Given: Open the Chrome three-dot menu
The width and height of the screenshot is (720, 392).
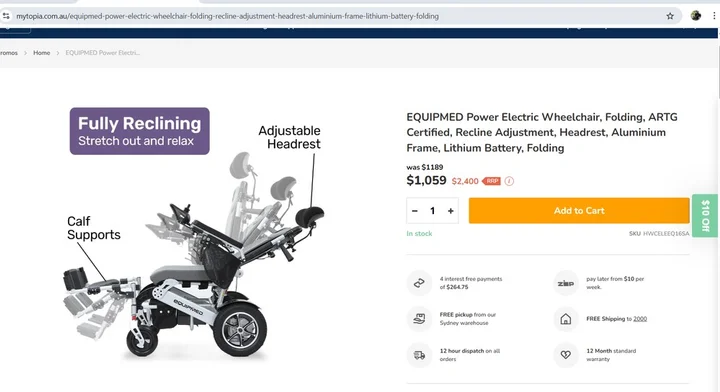Looking at the screenshot, I should pyautogui.click(x=714, y=16).
